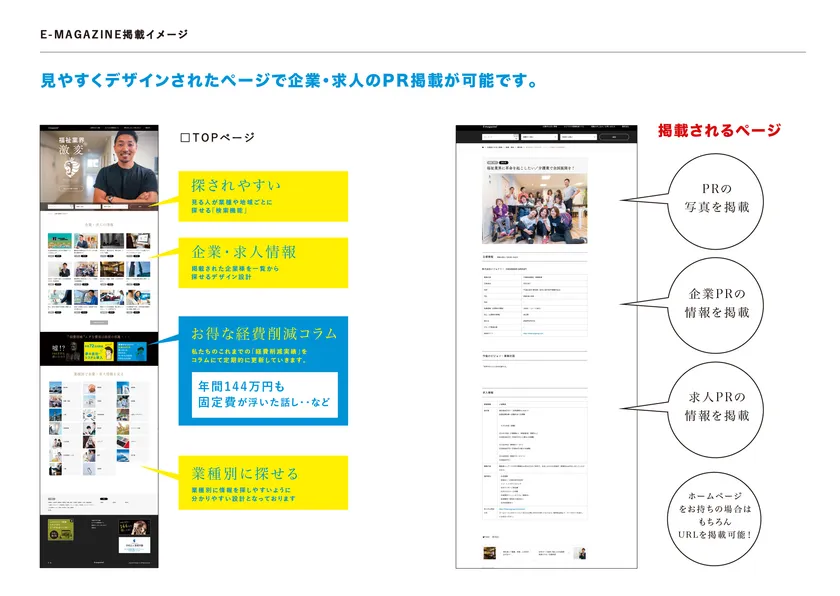Click the '企業・求人情報' yellow callout box
This screenshot has width=840, height=596.
coord(263,262)
